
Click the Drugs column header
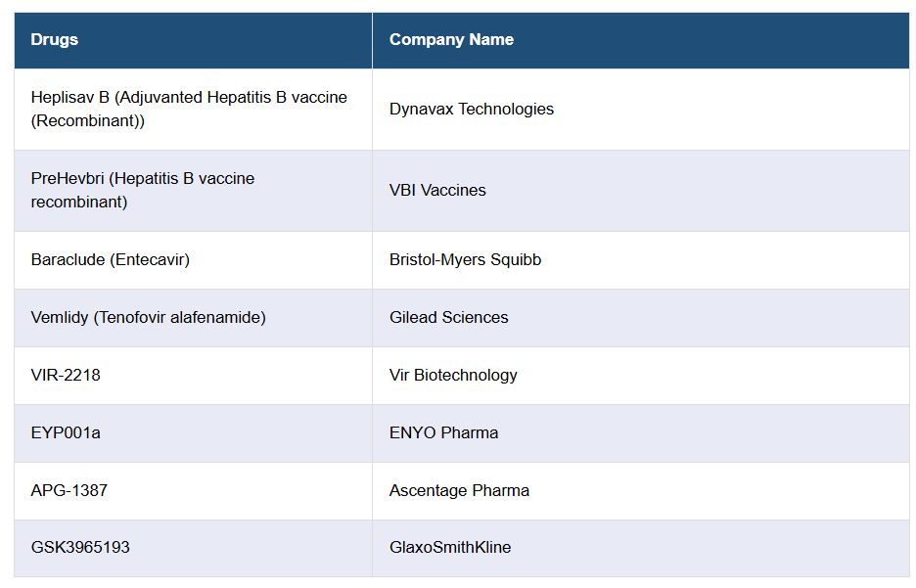coord(55,40)
